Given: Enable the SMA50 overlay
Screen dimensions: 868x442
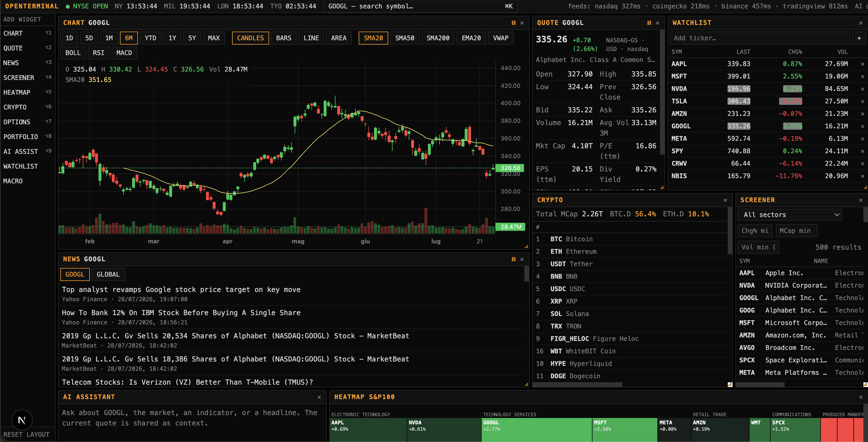Looking at the screenshot, I should click(405, 38).
